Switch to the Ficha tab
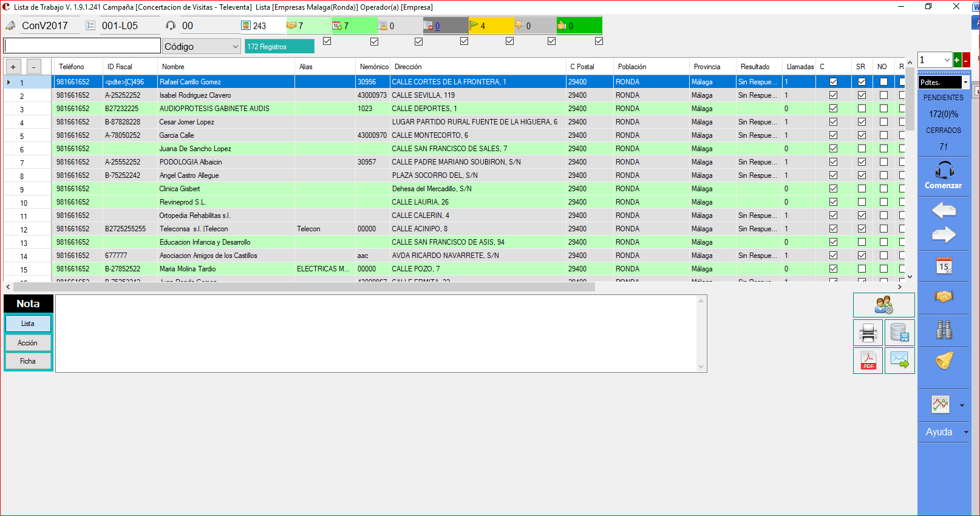980x516 pixels. 28,361
